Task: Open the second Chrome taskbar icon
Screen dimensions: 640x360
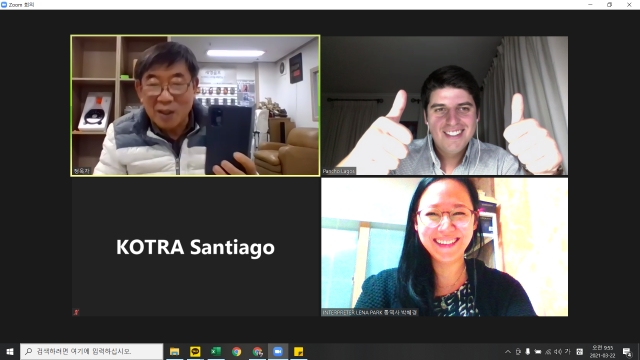Action: click(x=257, y=351)
